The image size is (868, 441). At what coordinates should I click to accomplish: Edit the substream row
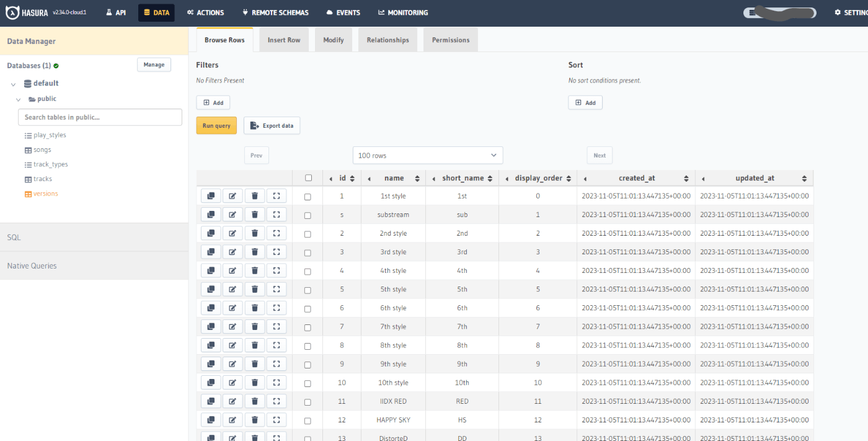pyautogui.click(x=232, y=215)
